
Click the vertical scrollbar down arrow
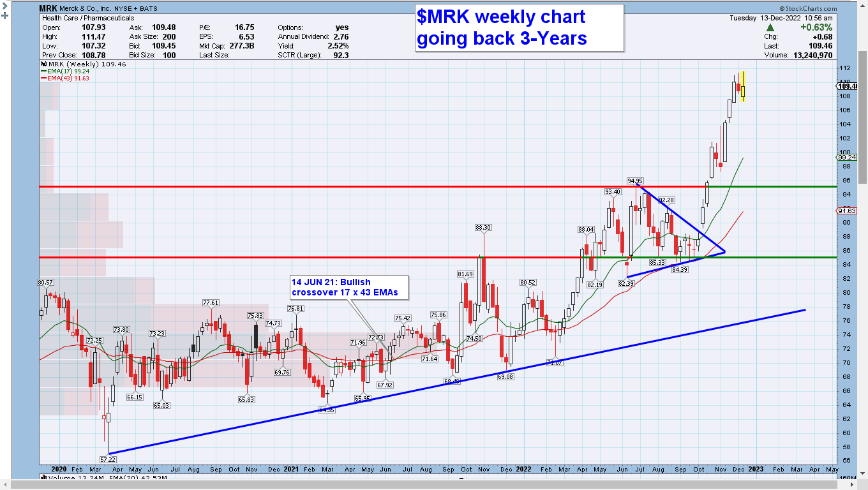point(862,474)
